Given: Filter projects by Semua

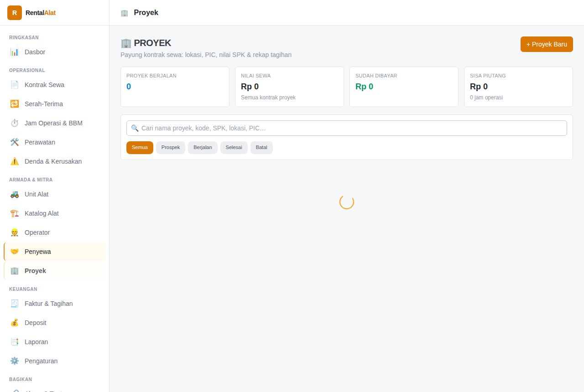Looking at the screenshot, I should click(x=140, y=148).
